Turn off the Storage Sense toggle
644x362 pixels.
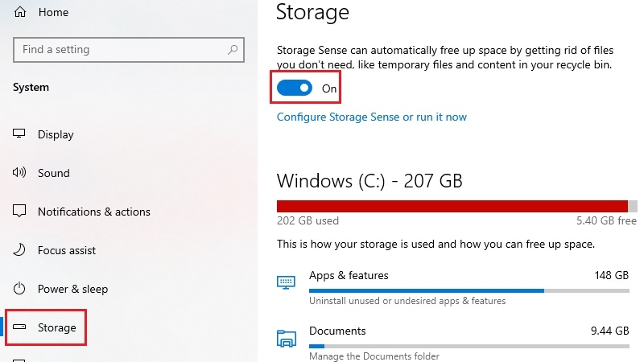coord(295,88)
